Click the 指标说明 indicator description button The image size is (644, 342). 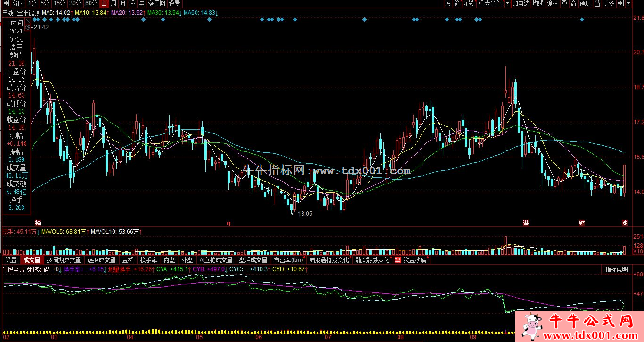coord(617,269)
